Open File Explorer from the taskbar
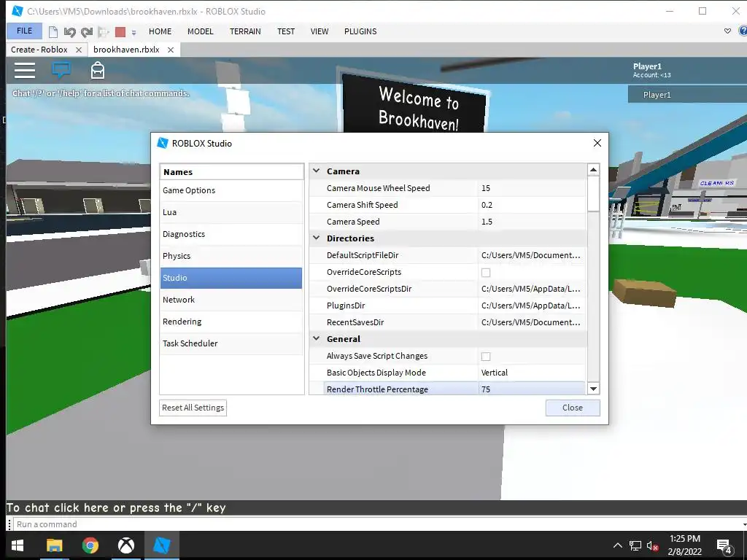Viewport: 747px width, 560px height. (54, 545)
